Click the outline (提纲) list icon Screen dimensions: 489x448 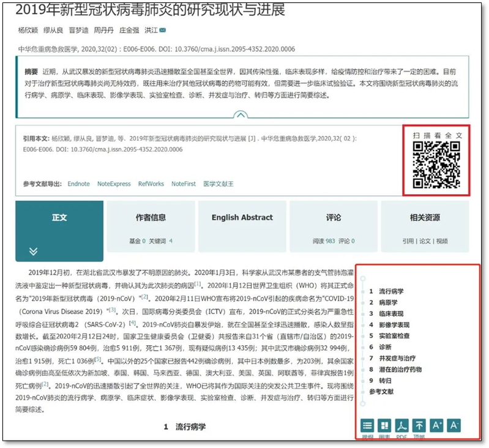click(367, 425)
